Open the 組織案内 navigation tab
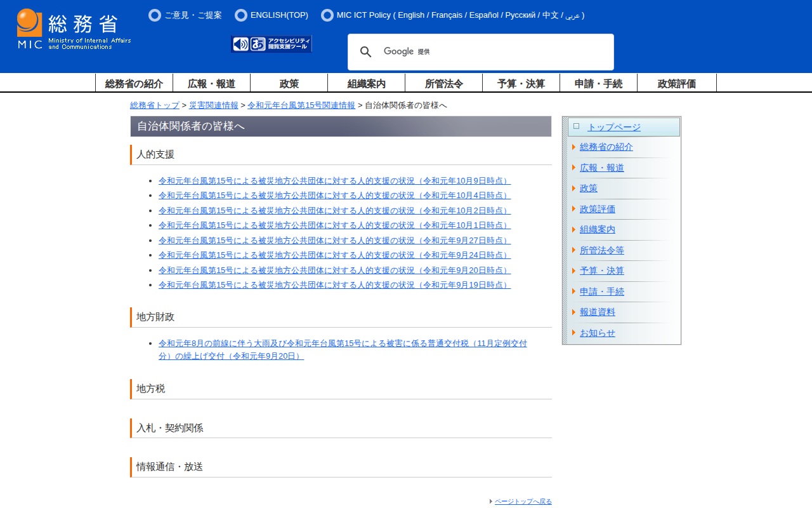 click(x=366, y=83)
